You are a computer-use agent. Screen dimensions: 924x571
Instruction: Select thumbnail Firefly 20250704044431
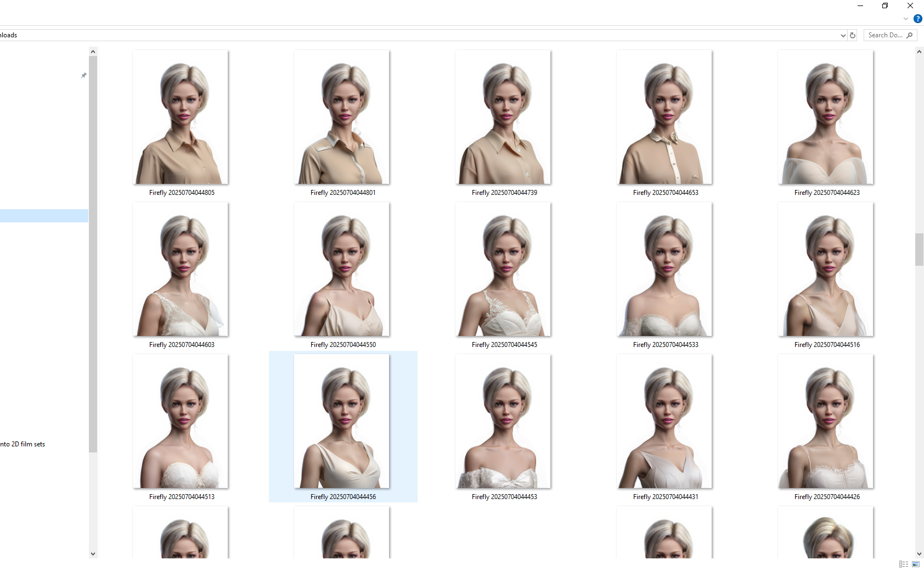(x=664, y=421)
